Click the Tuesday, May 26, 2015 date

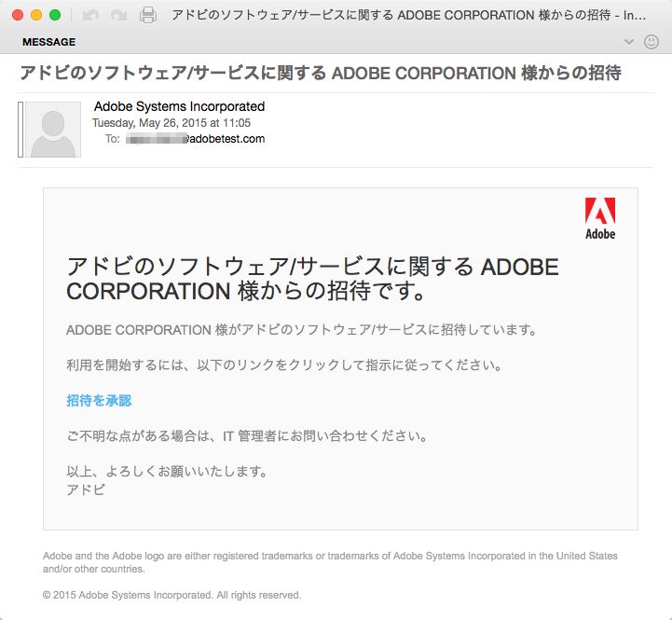coord(171,122)
